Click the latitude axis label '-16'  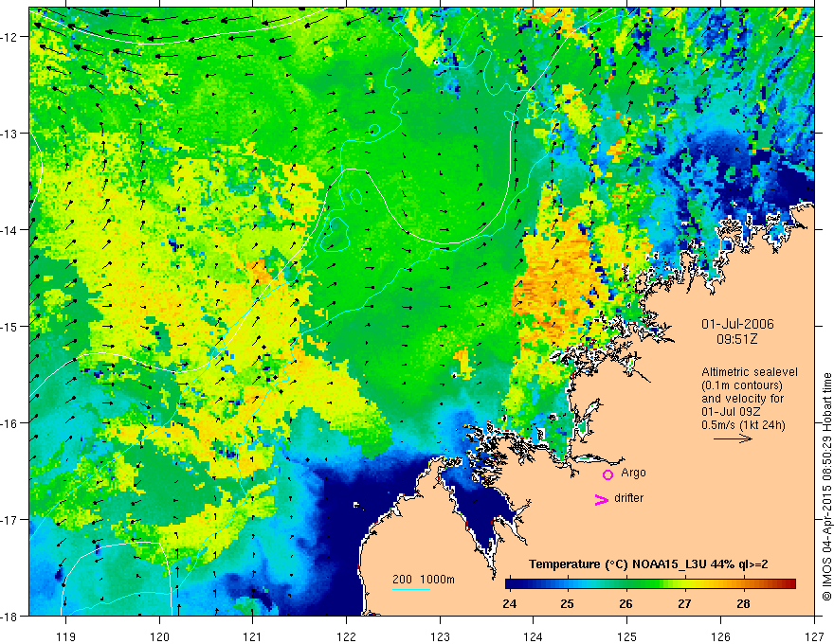click(10, 423)
